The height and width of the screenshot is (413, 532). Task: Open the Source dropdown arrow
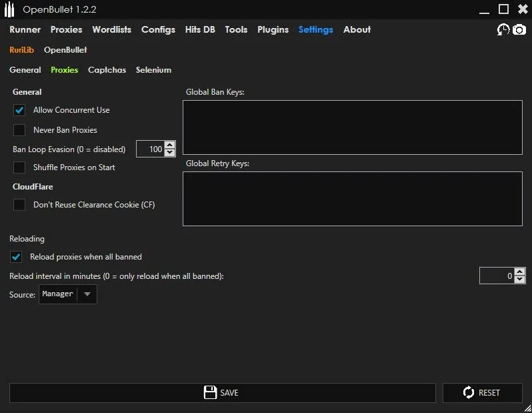[x=87, y=294]
